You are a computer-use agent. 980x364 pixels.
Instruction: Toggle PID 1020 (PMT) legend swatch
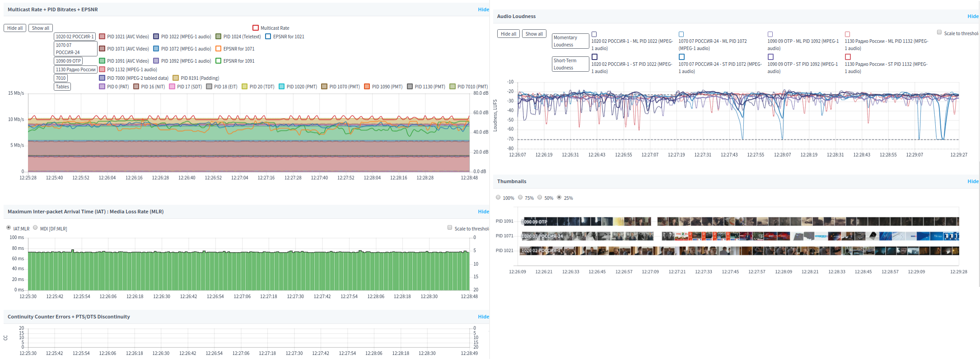tap(282, 87)
